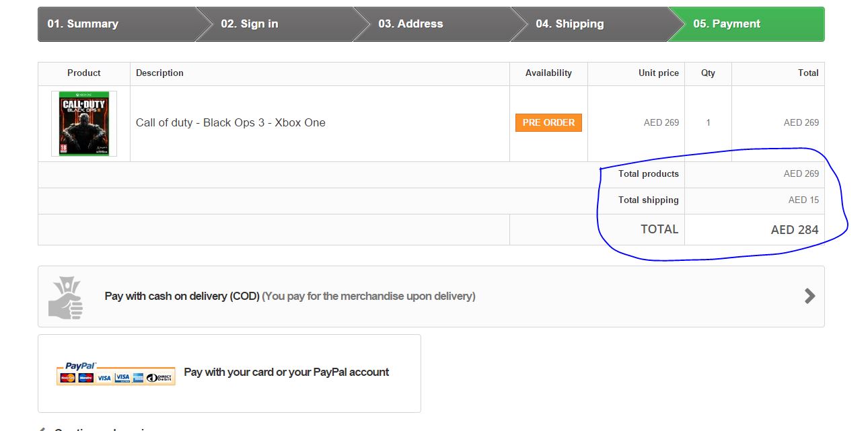
Task: Click the Unit price column header
Action: (658, 73)
